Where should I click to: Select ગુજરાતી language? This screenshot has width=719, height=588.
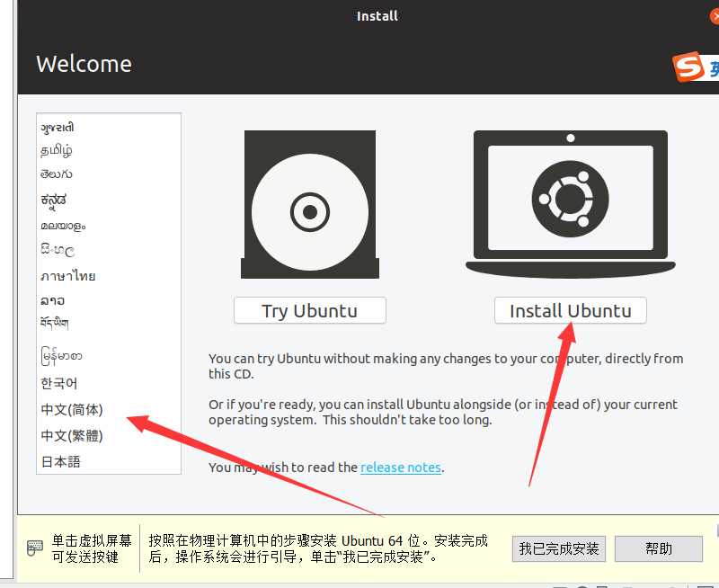pyautogui.click(x=58, y=128)
